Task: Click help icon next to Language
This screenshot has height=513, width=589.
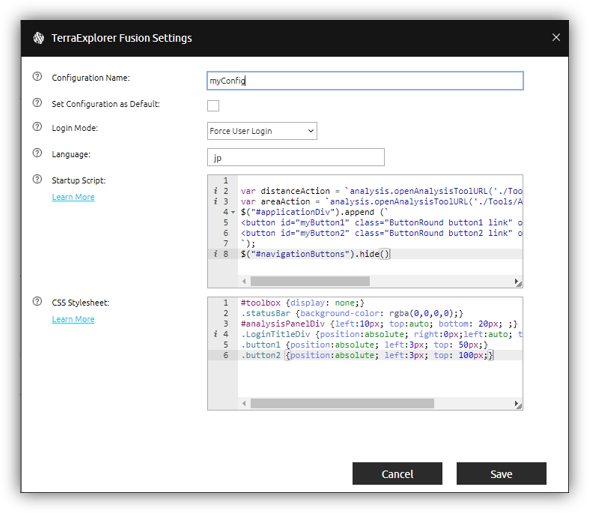Action: pyautogui.click(x=37, y=153)
